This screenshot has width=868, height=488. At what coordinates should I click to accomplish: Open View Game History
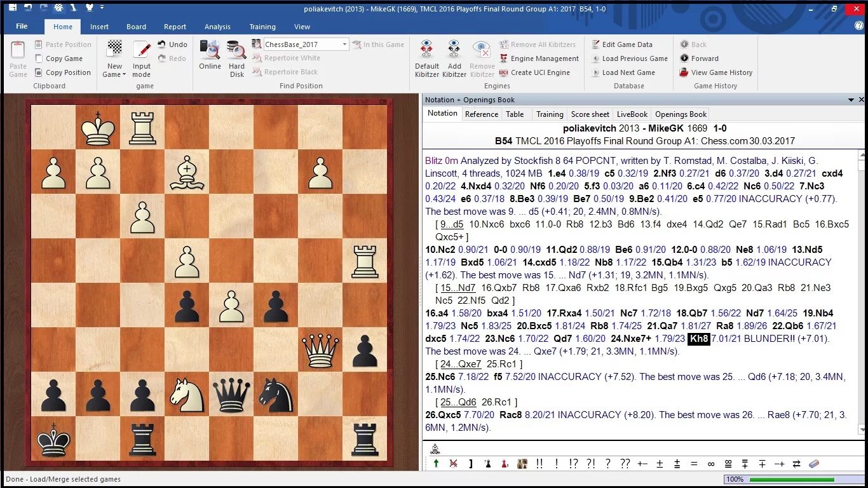pos(715,72)
